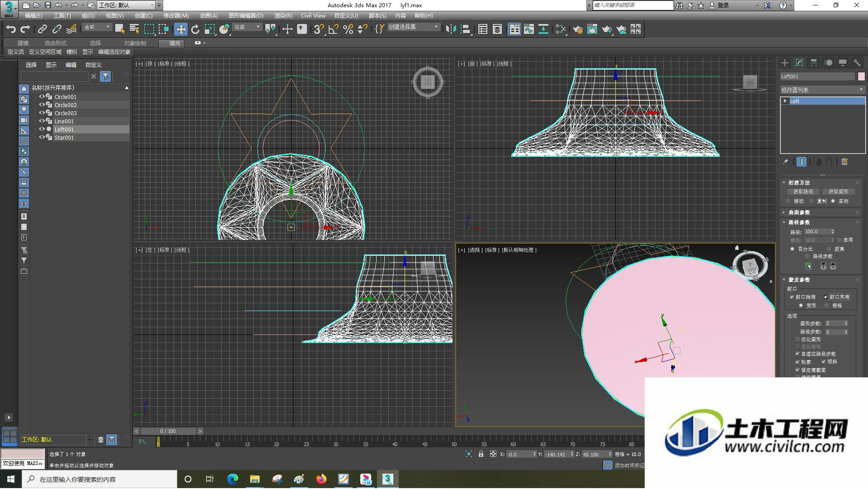Open the Mirror tool

point(451,29)
